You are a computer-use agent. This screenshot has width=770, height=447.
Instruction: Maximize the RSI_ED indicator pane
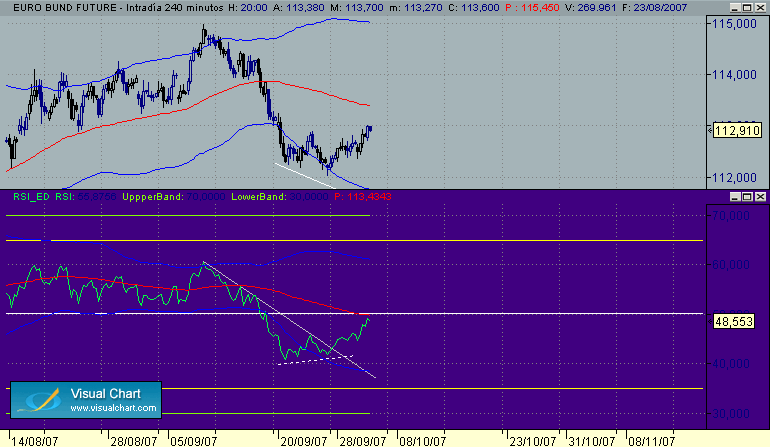747,196
